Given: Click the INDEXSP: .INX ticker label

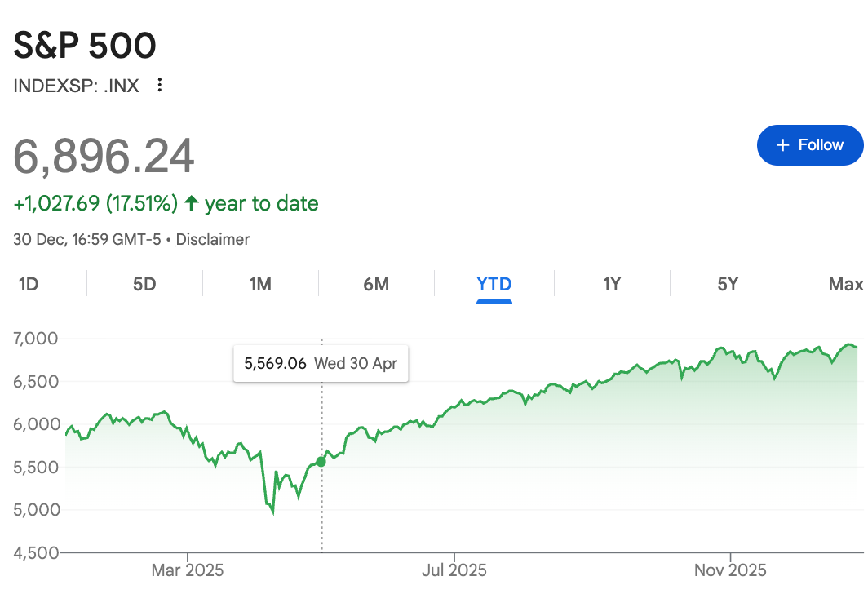Looking at the screenshot, I should (75, 85).
